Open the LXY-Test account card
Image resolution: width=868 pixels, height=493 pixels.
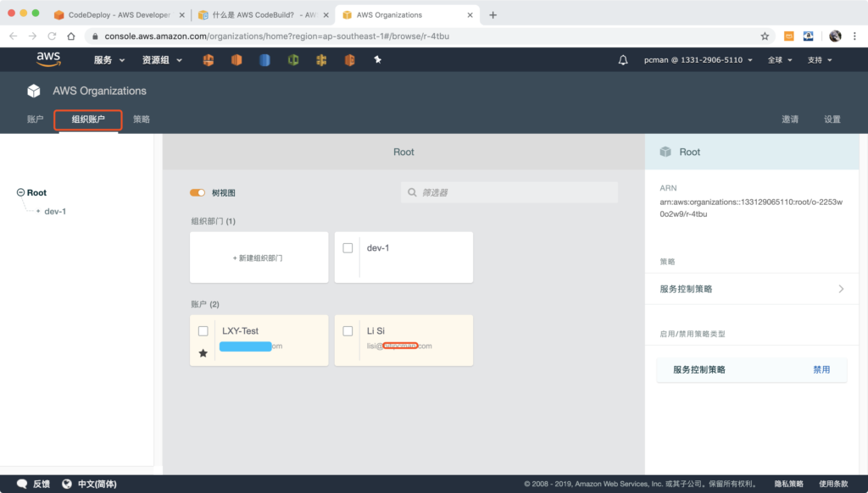coord(259,341)
